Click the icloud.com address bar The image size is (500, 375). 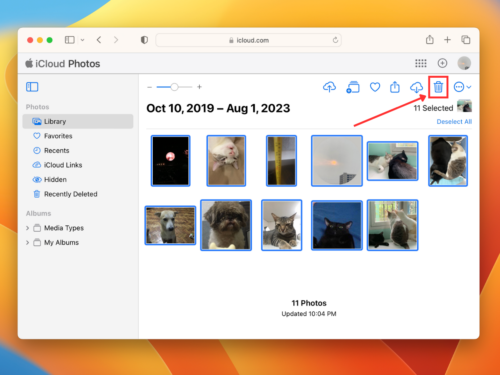248,40
